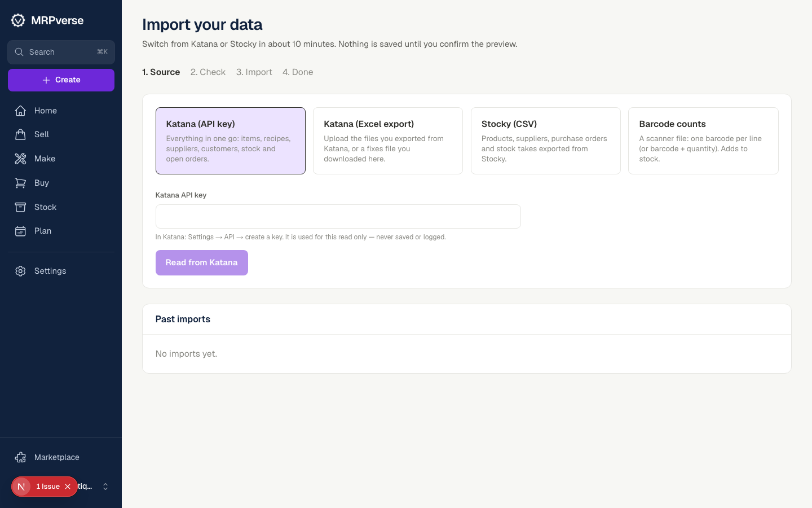Open the Settings menu item
The width and height of the screenshot is (812, 508).
pos(61,271)
